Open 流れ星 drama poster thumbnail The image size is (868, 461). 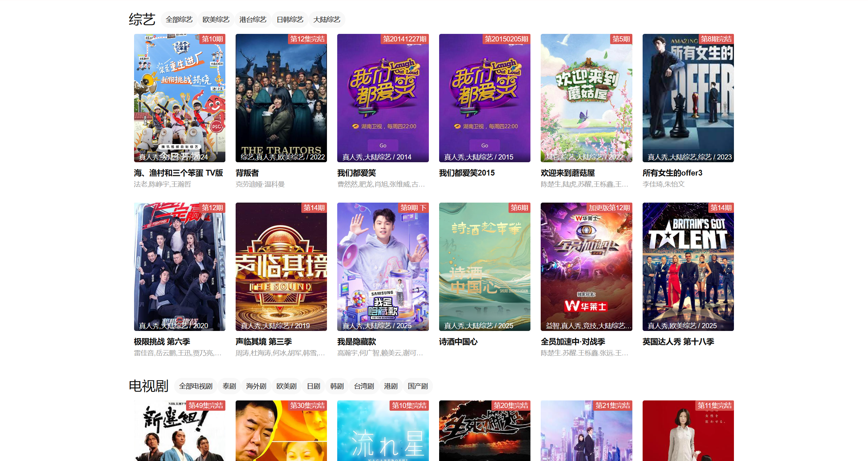tap(383, 431)
